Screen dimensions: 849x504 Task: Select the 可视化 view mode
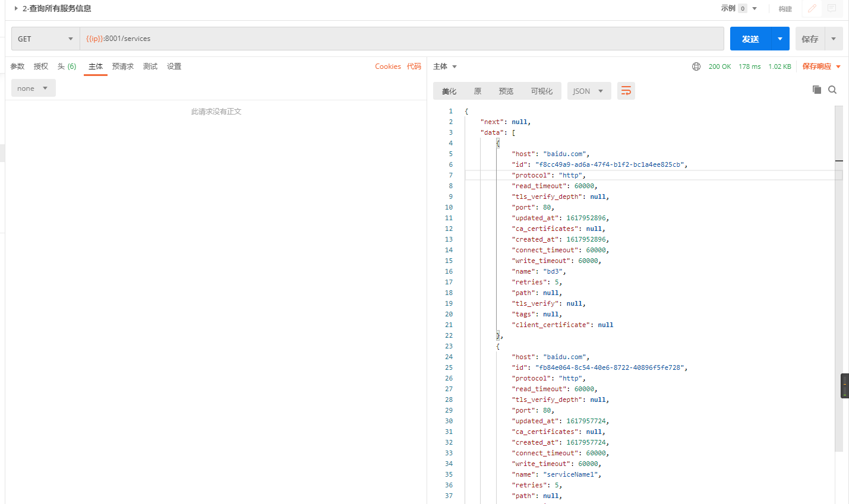[542, 91]
